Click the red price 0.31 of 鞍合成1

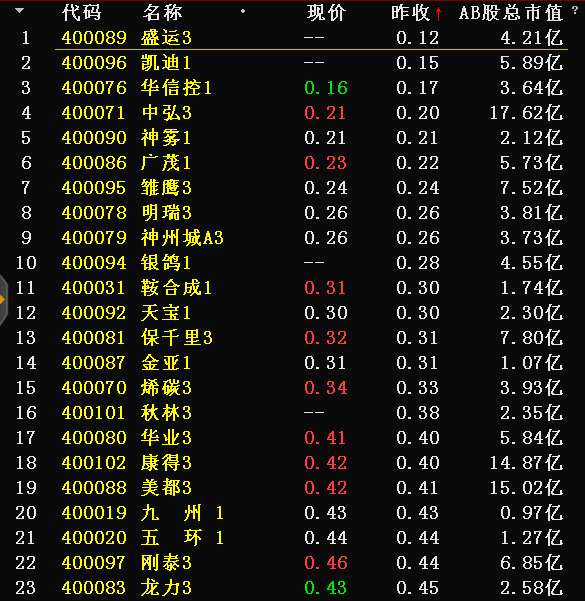click(x=325, y=288)
